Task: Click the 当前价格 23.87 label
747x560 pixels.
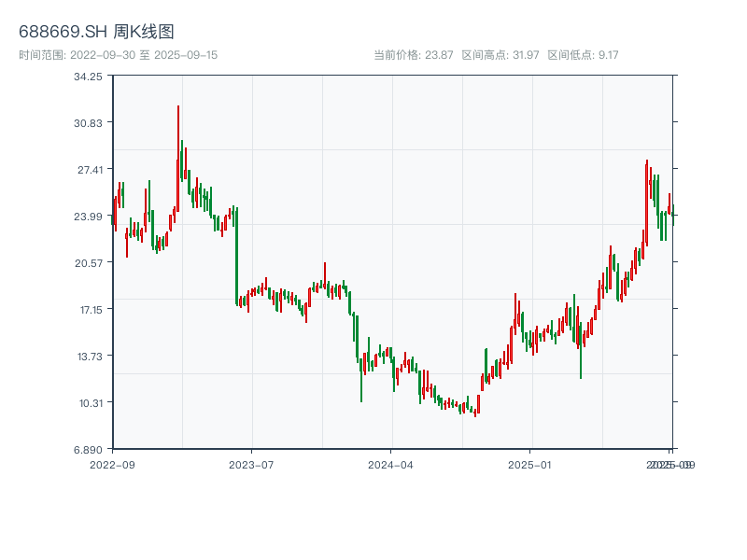Action: tap(414, 55)
